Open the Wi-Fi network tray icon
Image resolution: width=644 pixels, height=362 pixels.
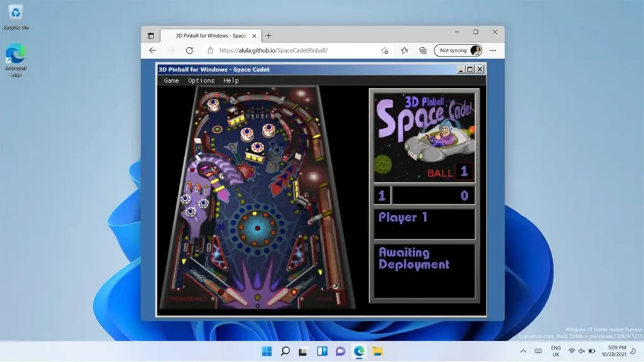click(571, 351)
